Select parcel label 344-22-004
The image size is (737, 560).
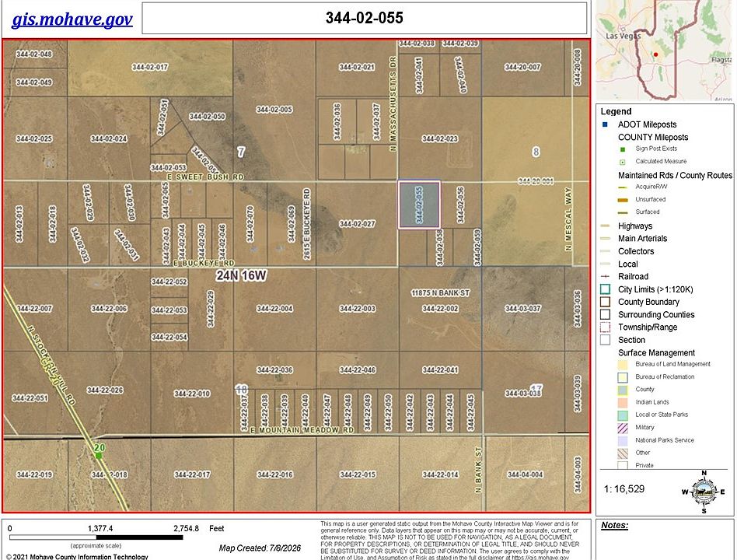pos(274,309)
